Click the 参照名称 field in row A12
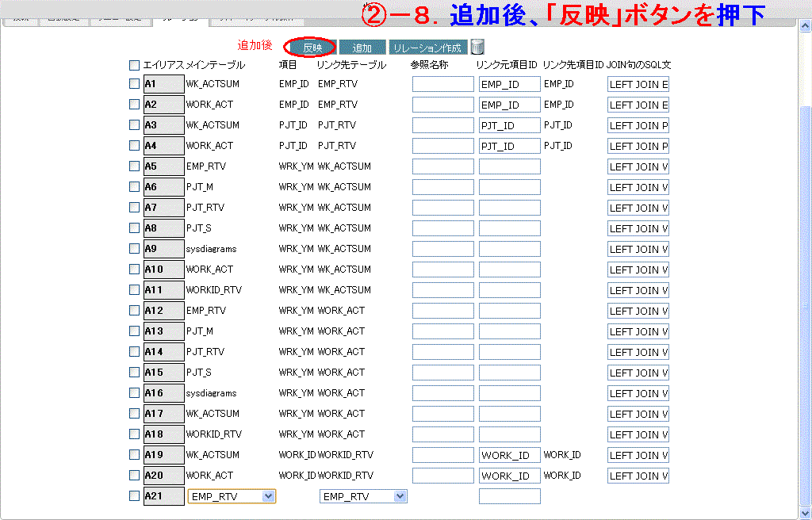 point(442,311)
